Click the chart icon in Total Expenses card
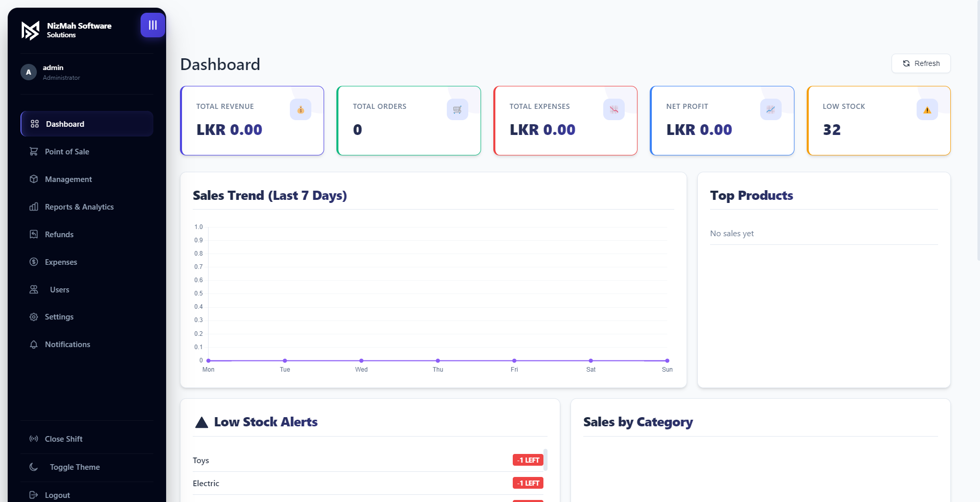 pos(613,109)
